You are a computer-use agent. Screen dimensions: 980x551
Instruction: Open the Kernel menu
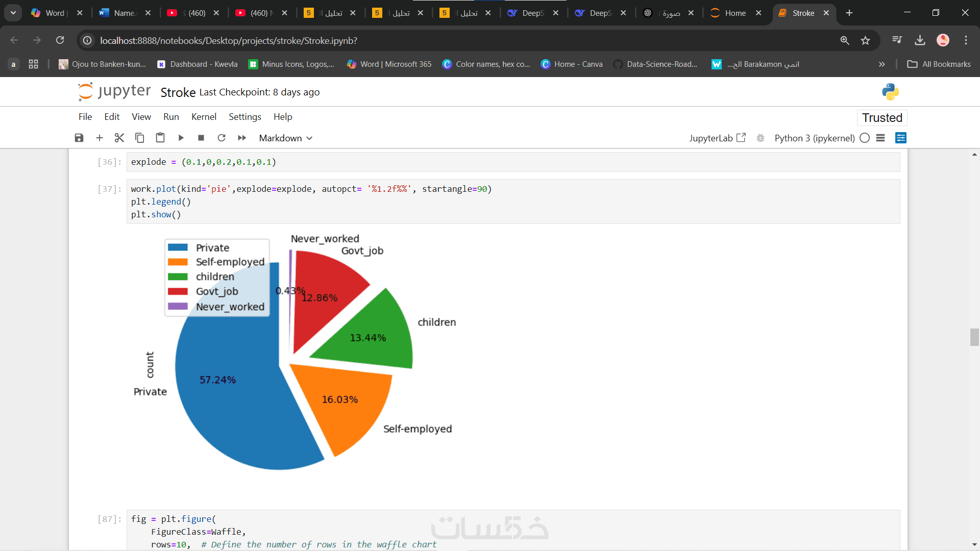pos(204,117)
